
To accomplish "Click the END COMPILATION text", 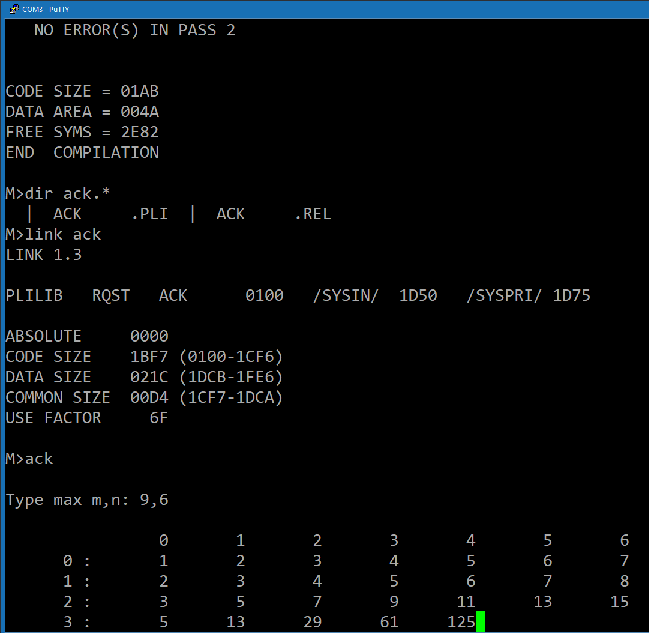I will click(82, 153).
